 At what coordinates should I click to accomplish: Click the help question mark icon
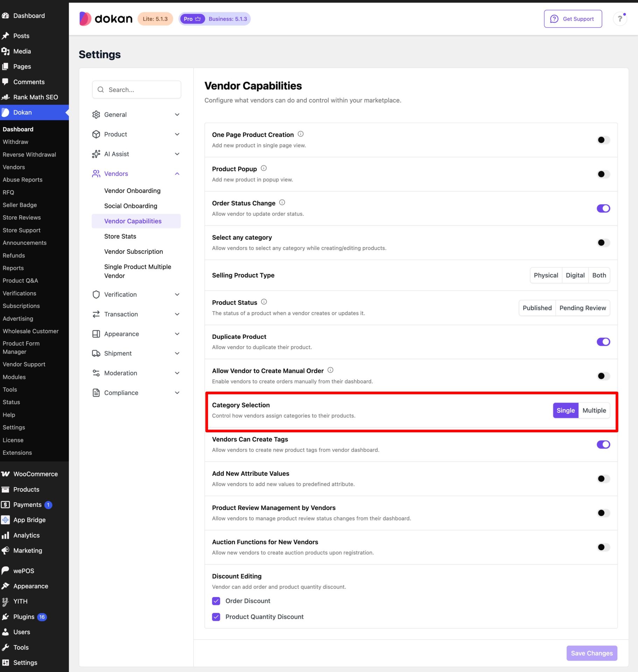pos(620,19)
